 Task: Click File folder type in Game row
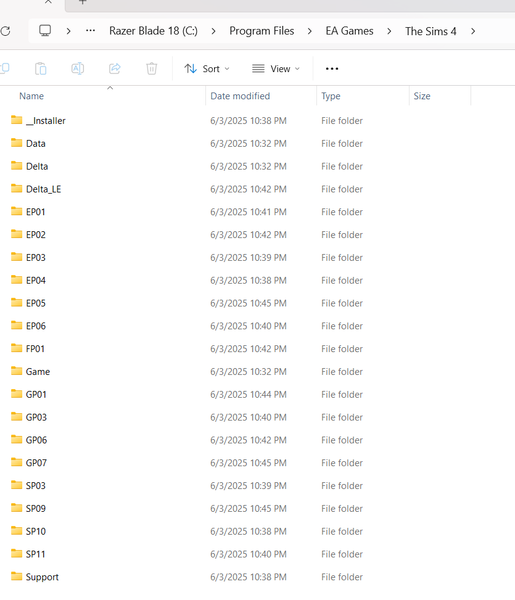pos(342,372)
